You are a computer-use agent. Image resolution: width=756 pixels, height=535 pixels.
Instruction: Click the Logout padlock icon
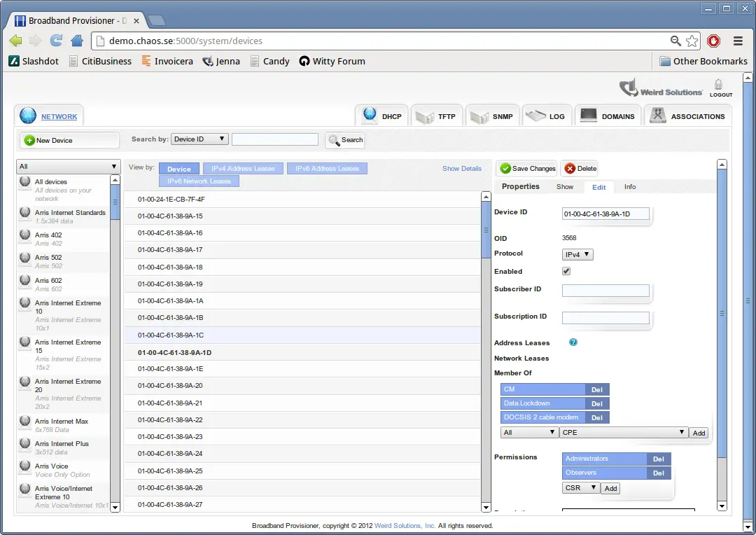coord(718,85)
